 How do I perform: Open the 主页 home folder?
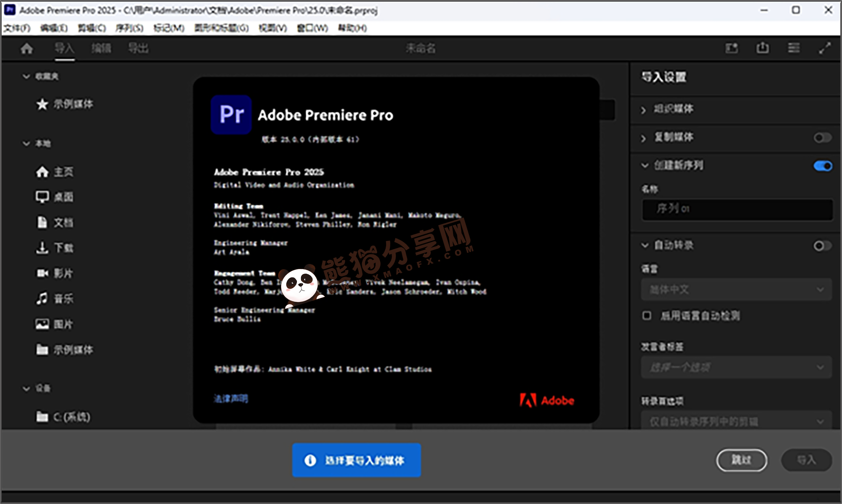pos(54,171)
